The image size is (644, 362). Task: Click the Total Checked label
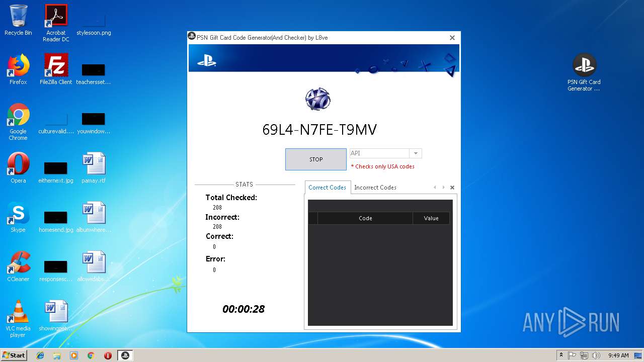pyautogui.click(x=231, y=198)
